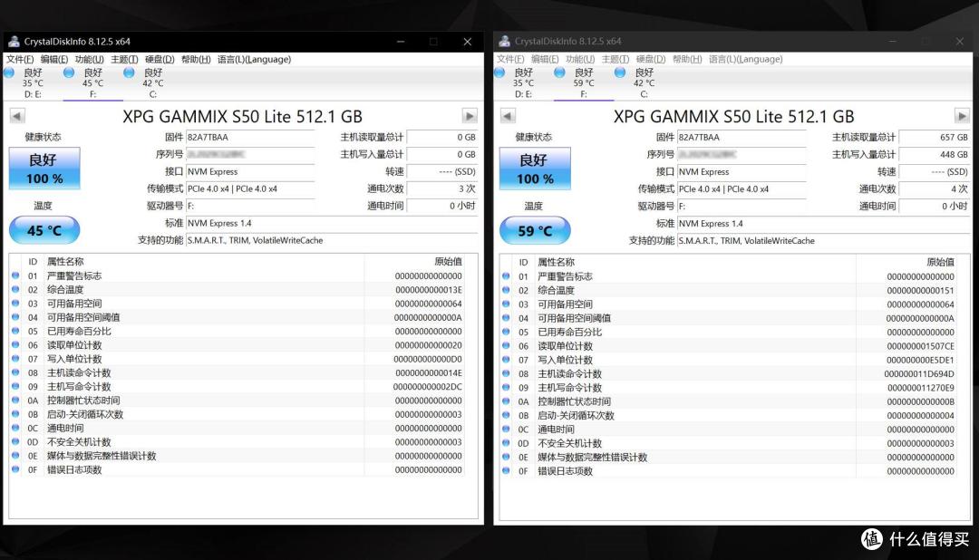Click 支持的功能 field in left window
Image resolution: width=979 pixels, height=560 pixels.
332,240
